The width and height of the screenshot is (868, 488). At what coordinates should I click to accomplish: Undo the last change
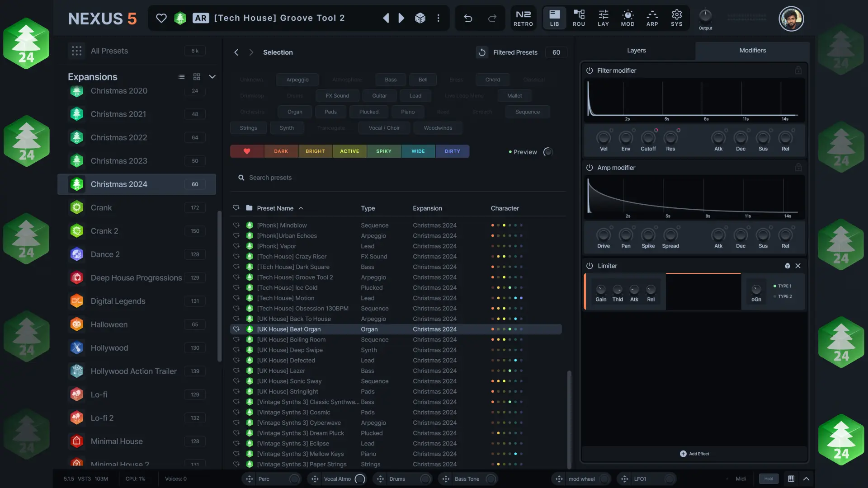[x=468, y=18]
